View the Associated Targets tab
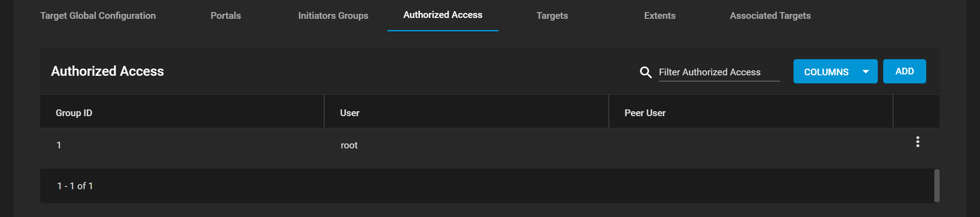The height and width of the screenshot is (217, 980). pyautogui.click(x=770, y=16)
